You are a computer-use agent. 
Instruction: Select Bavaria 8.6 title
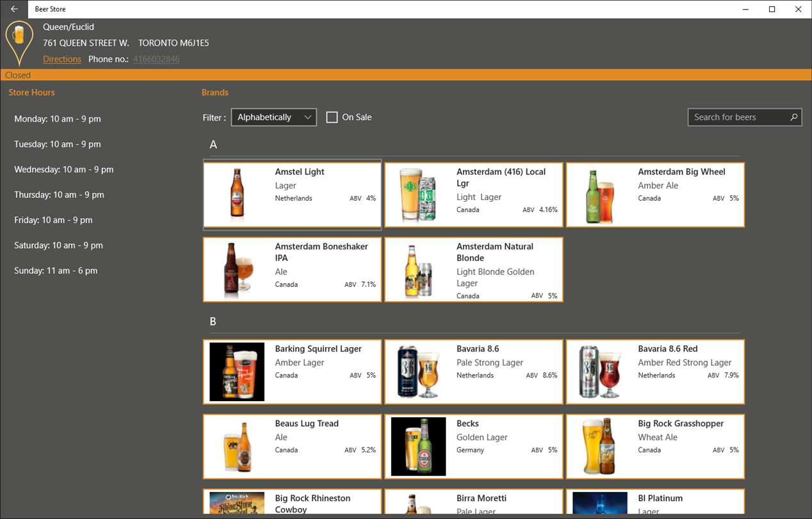click(478, 349)
